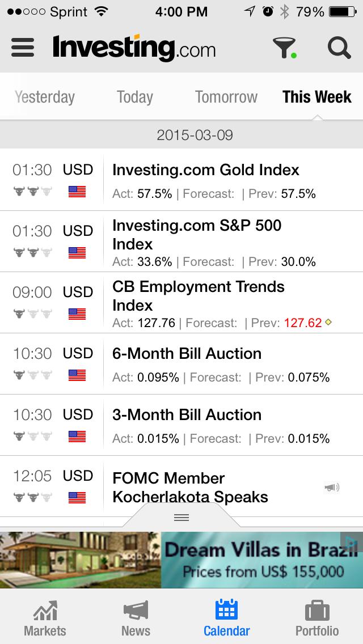363x644 pixels.
Task: Switch to the Yesterday tab
Action: tap(45, 98)
